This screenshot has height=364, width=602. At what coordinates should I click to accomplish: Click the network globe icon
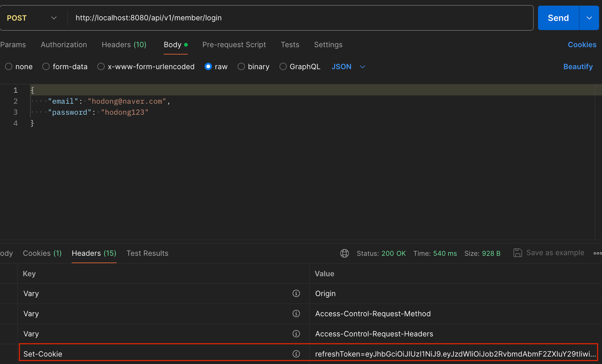click(x=344, y=253)
